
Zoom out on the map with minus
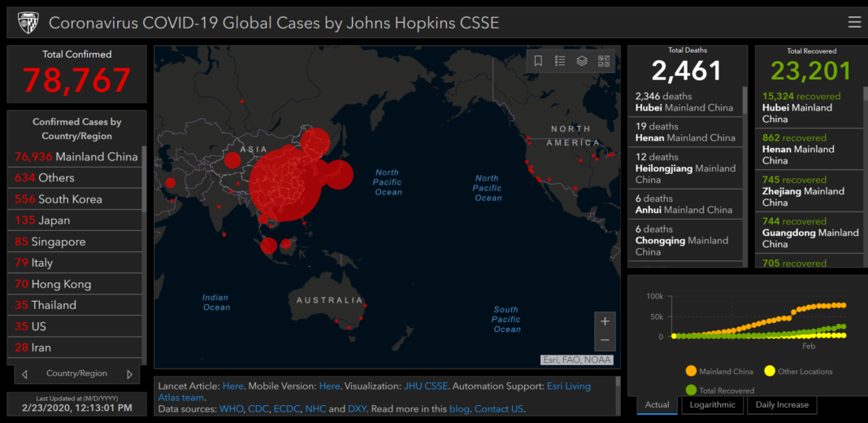[605, 340]
